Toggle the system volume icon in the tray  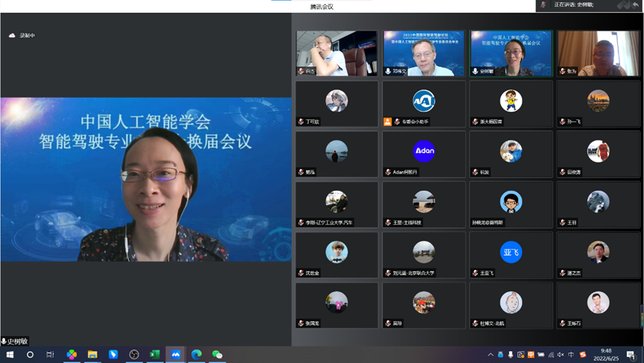point(561,355)
